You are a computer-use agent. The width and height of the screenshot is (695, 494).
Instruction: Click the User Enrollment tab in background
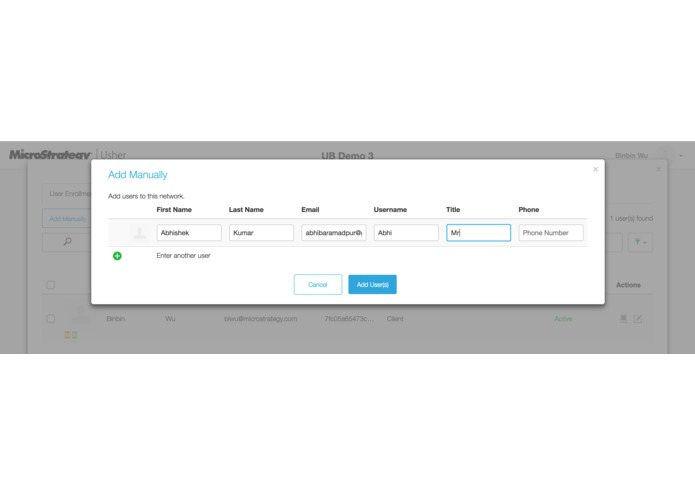[x=69, y=194]
